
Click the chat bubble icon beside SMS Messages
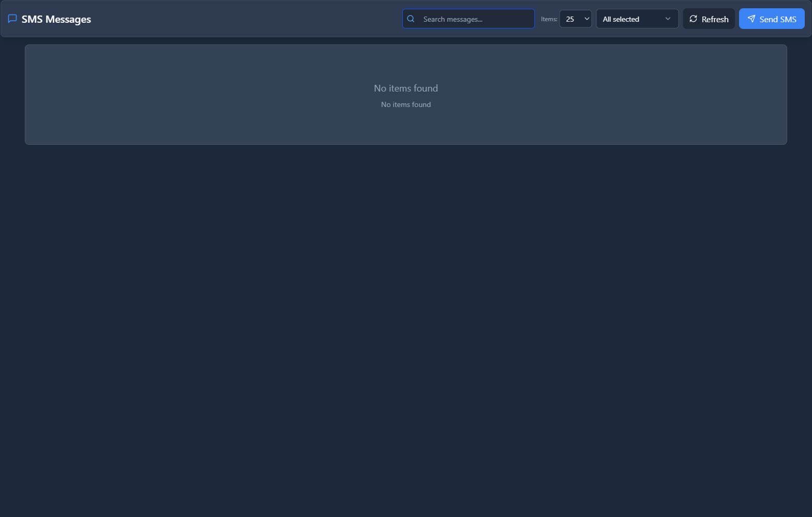12,19
